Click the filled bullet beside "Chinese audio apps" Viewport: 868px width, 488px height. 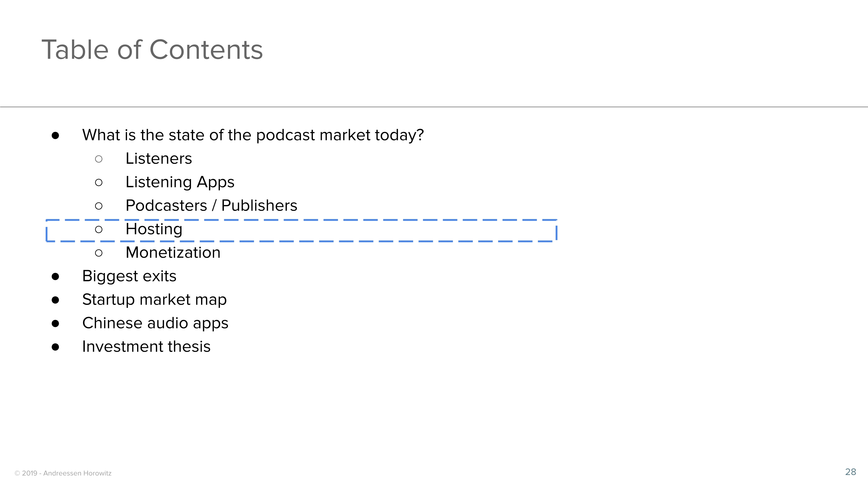[x=56, y=324]
